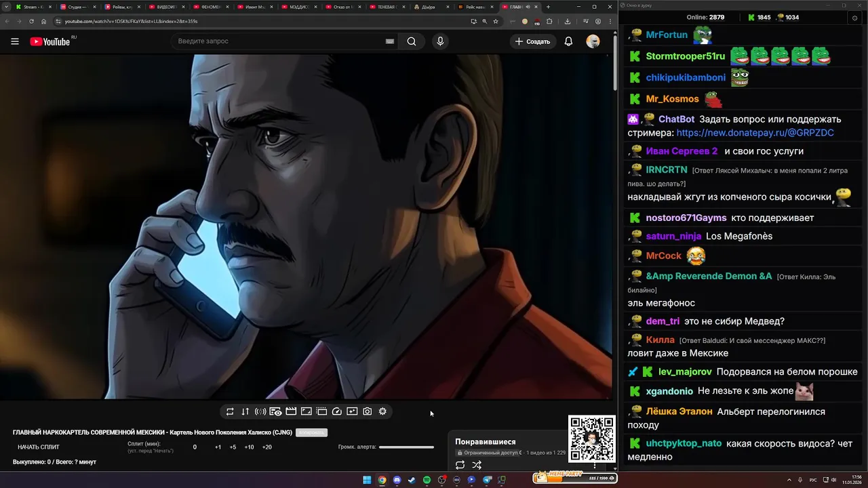This screenshot has height=488, width=868.
Task: Click the add-frame plus icon in toolbar
Action: point(352,411)
